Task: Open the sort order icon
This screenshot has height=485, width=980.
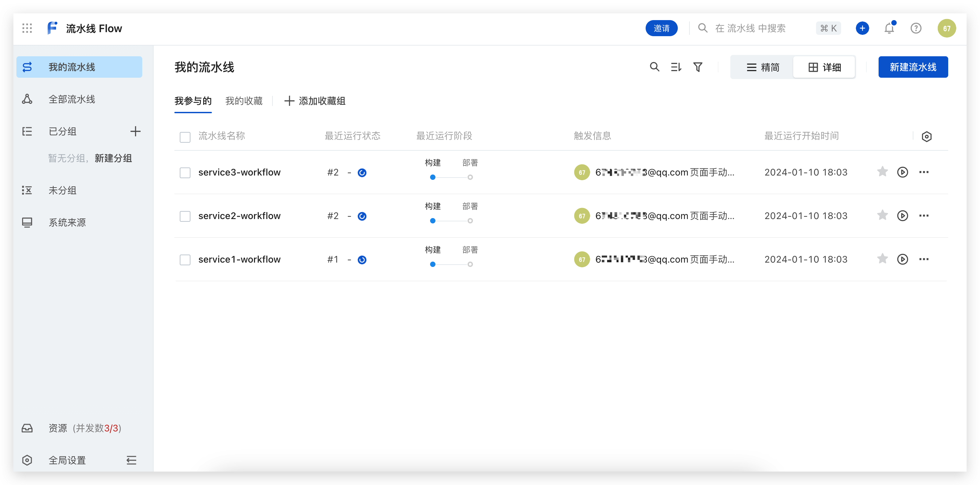Action: pos(676,67)
